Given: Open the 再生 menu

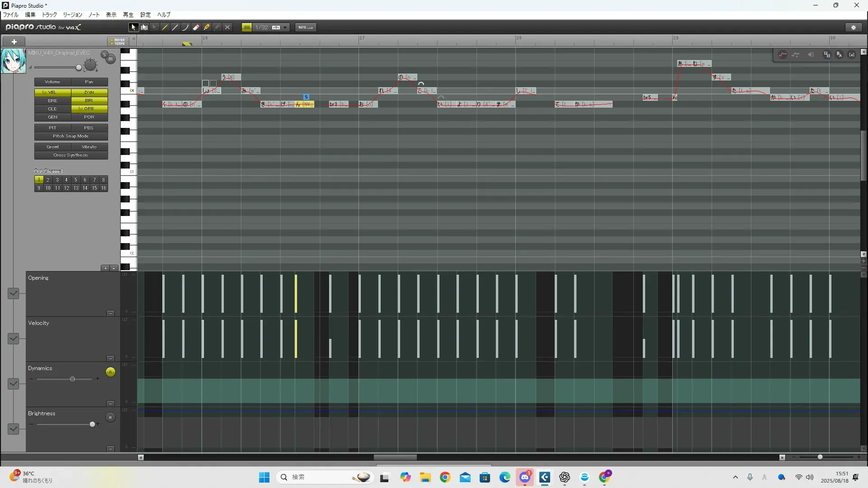Looking at the screenshot, I should (x=128, y=15).
